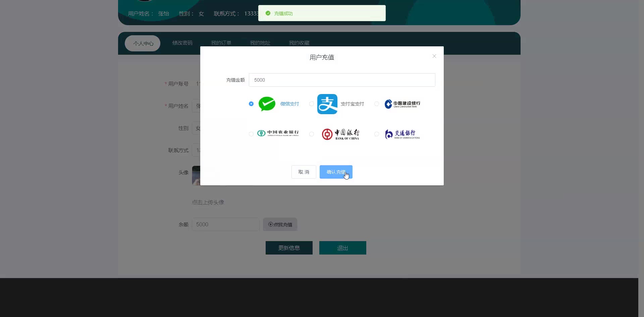Click the Alipay logo icon

coord(327,104)
